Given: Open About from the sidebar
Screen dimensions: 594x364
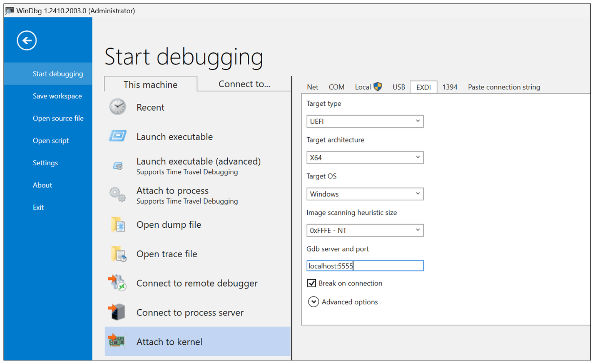Looking at the screenshot, I should click(48, 185).
